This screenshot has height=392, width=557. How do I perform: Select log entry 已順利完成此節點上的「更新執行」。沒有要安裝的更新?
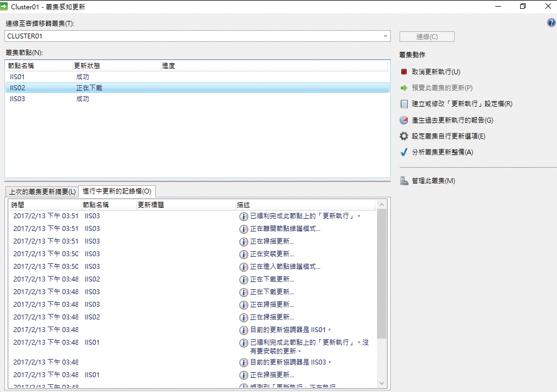click(192, 346)
